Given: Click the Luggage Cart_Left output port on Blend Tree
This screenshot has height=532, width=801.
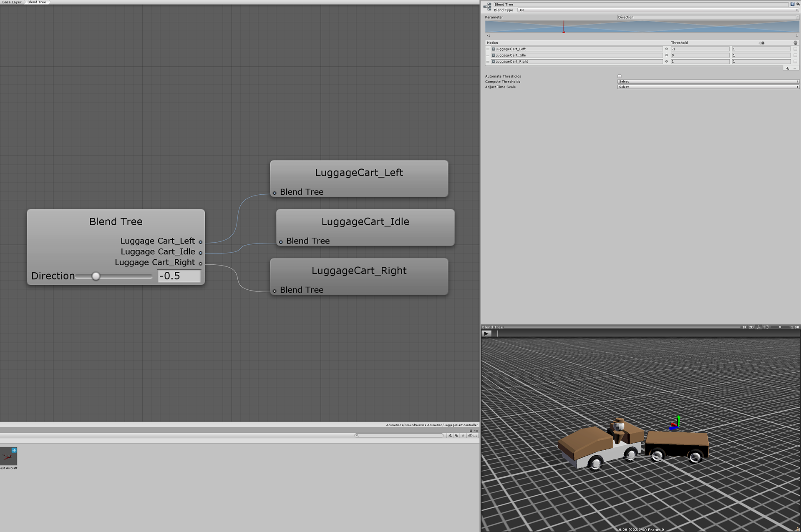Looking at the screenshot, I should (x=201, y=242).
